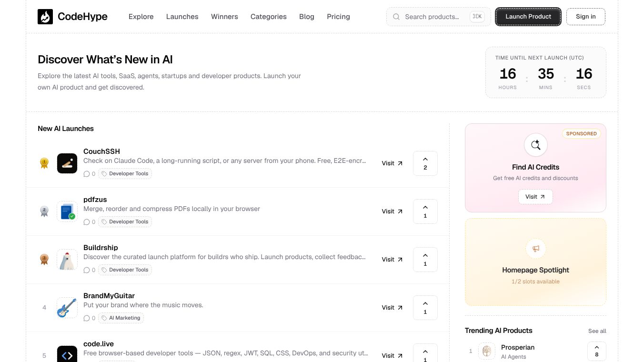The image size is (644, 362).
Task: Upvote CouchSSH with the arrow button
Action: 425,163
